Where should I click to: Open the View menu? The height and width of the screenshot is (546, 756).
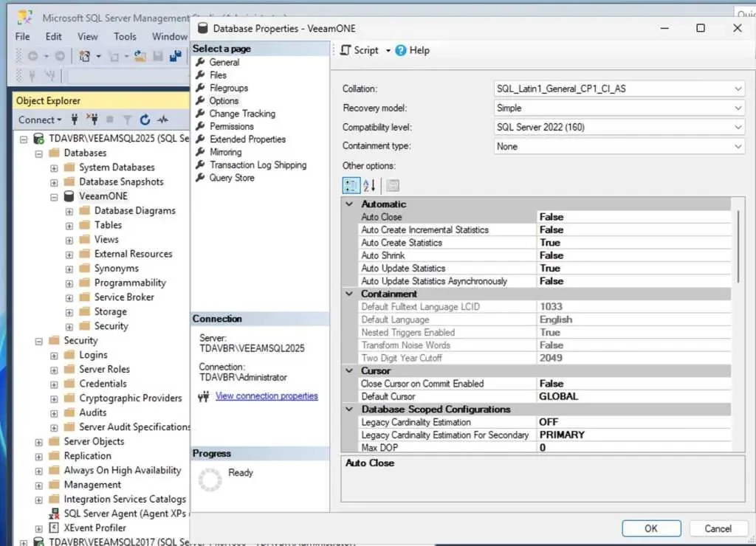point(87,37)
